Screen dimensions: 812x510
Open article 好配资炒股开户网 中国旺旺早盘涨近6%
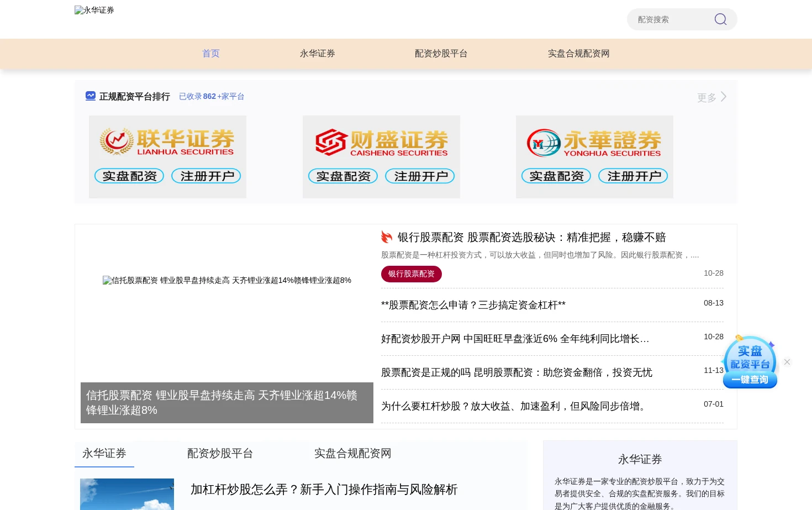tap(515, 339)
